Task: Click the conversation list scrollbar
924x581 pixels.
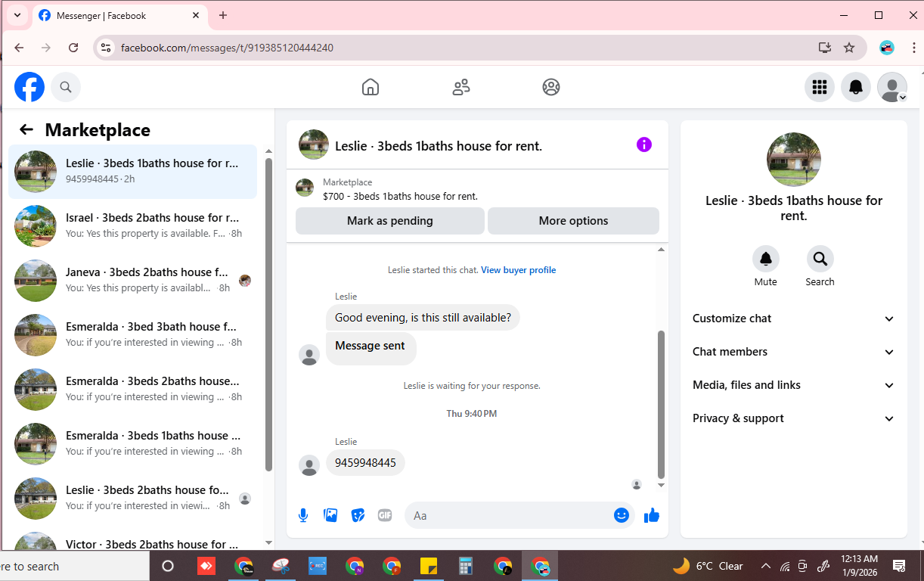Action: coord(268,314)
